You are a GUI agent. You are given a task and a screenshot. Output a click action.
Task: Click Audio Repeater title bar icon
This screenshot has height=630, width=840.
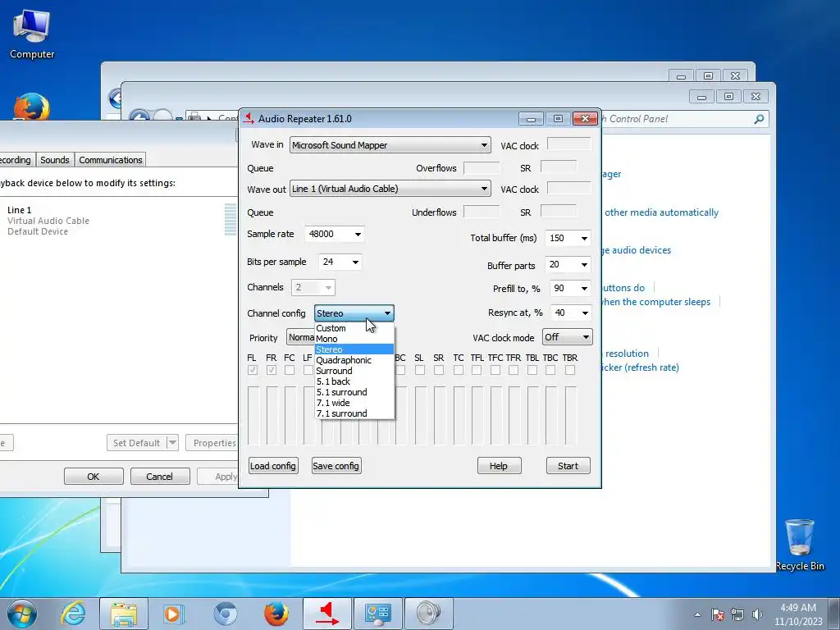click(x=249, y=118)
